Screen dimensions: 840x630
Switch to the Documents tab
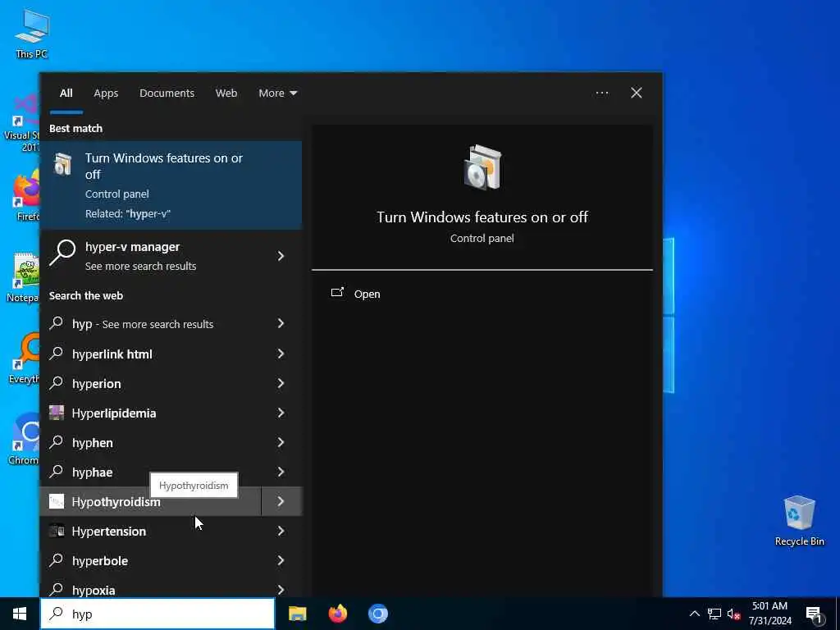point(167,94)
